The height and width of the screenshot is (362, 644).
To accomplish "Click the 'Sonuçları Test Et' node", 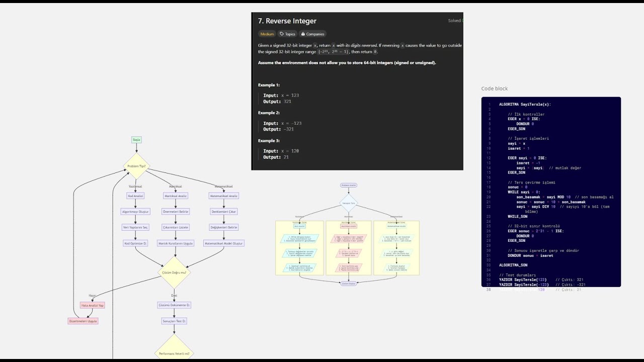I will (x=174, y=321).
